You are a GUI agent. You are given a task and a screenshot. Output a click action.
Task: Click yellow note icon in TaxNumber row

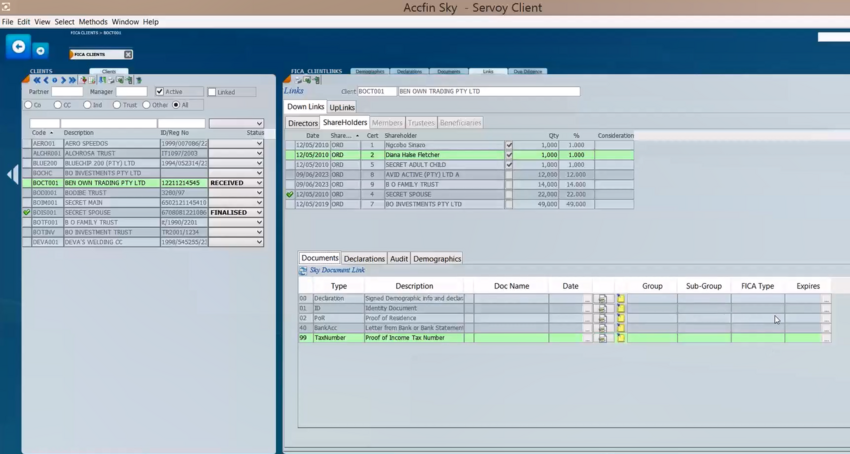click(x=621, y=338)
